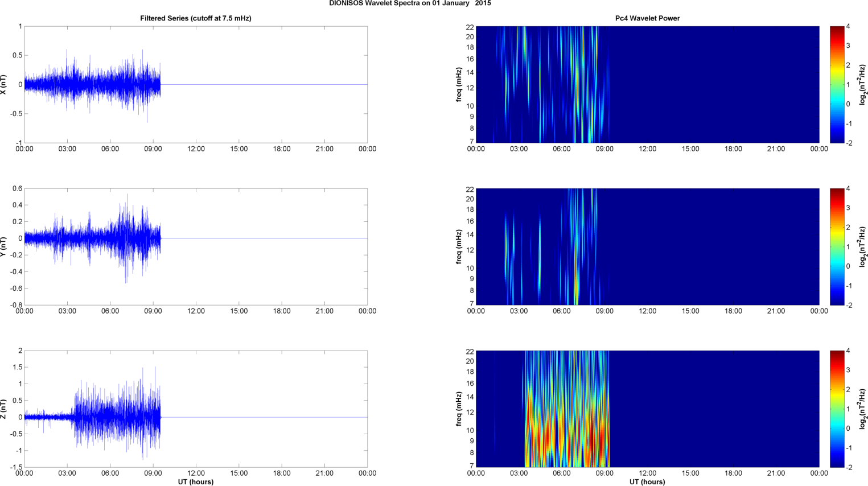Click 'freq (mHz)' label of the Y spectrogram
Viewport: 868px width, 486px height.
459,247
